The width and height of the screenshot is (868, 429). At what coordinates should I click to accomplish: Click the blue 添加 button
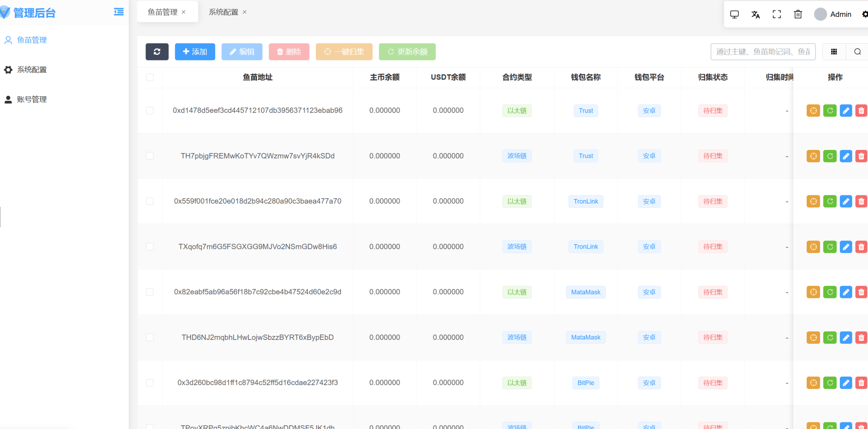click(x=195, y=52)
